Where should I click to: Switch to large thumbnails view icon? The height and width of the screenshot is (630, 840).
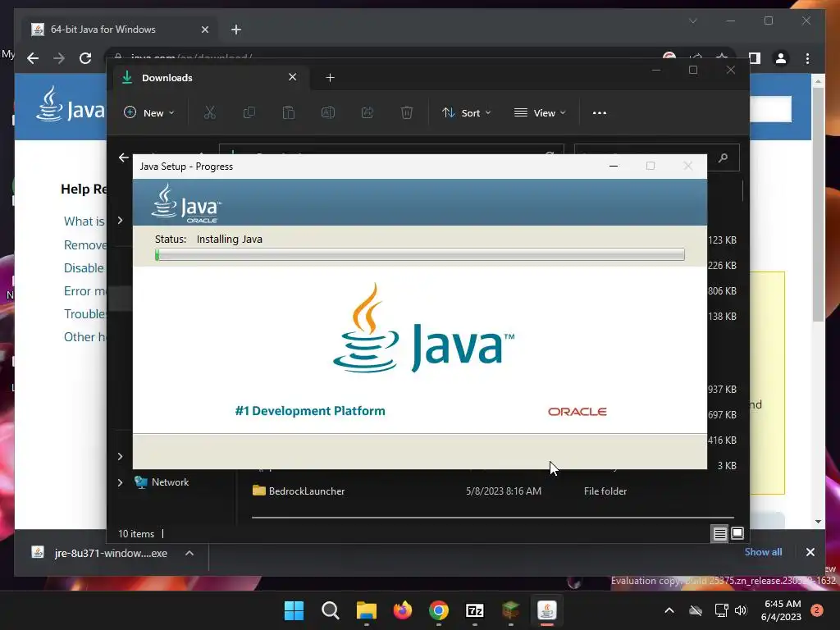tap(737, 533)
